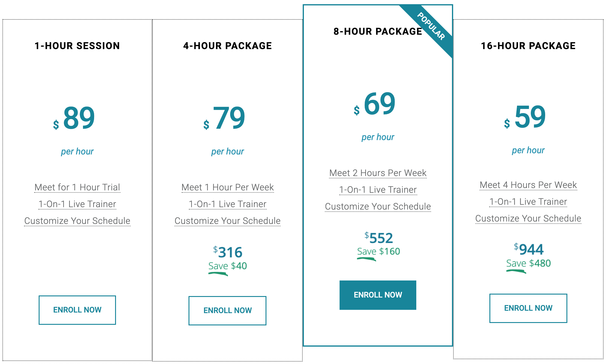
Task: Click the $944 total price
Action: coord(528,249)
